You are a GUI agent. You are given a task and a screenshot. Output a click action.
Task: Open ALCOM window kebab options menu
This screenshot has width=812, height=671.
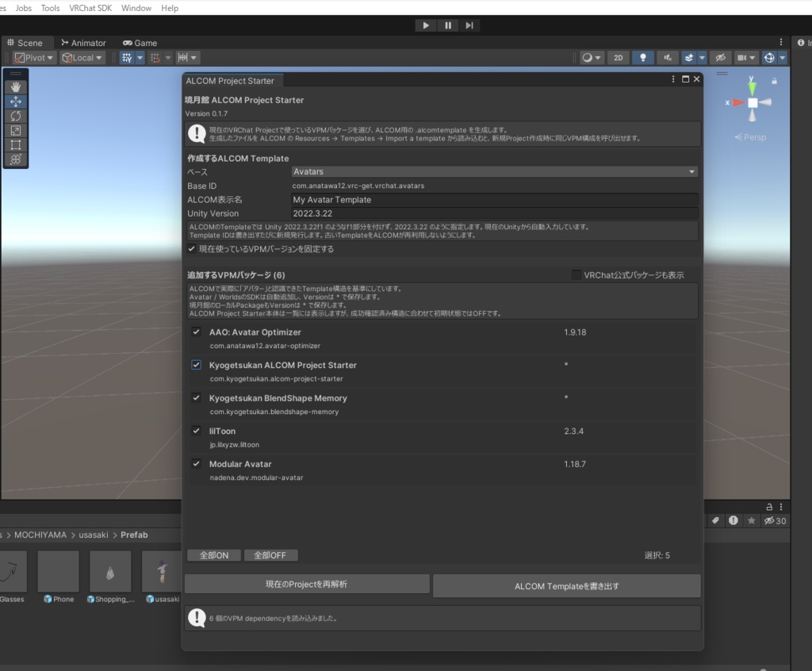(x=673, y=79)
